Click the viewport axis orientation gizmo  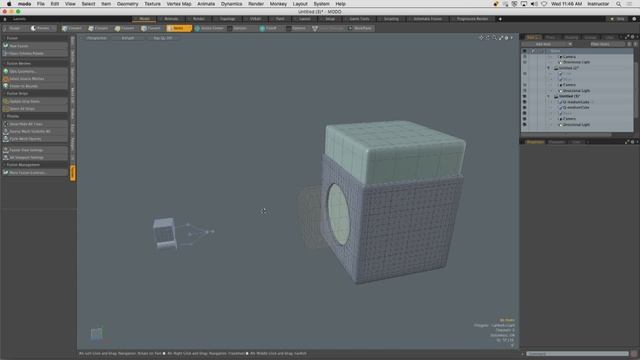coord(96,334)
